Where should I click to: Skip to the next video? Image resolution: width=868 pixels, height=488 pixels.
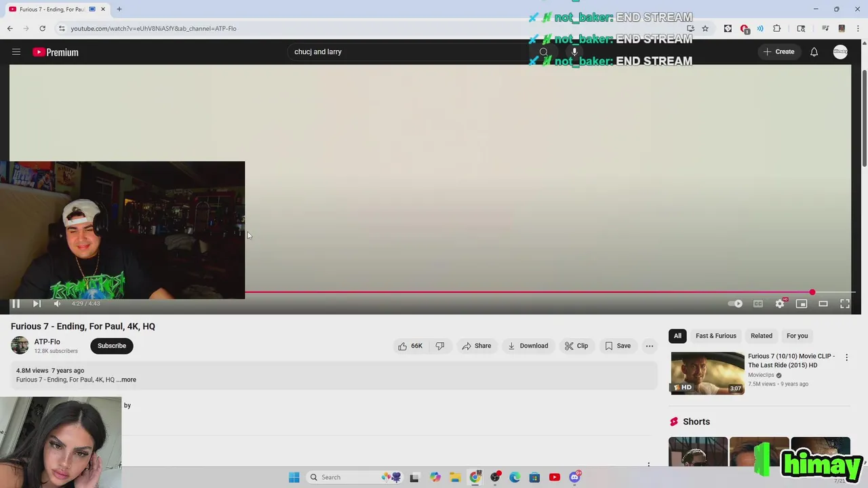pos(37,304)
